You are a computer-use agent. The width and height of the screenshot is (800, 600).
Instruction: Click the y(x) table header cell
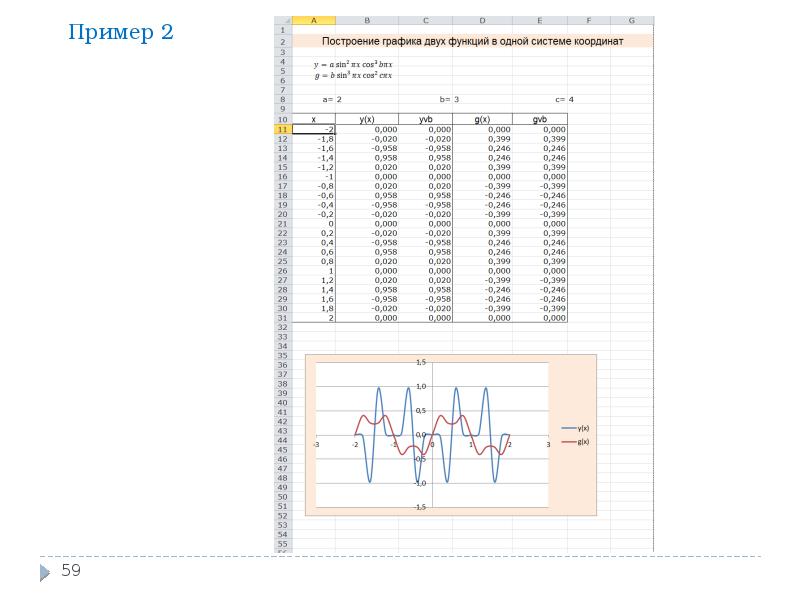click(x=367, y=119)
